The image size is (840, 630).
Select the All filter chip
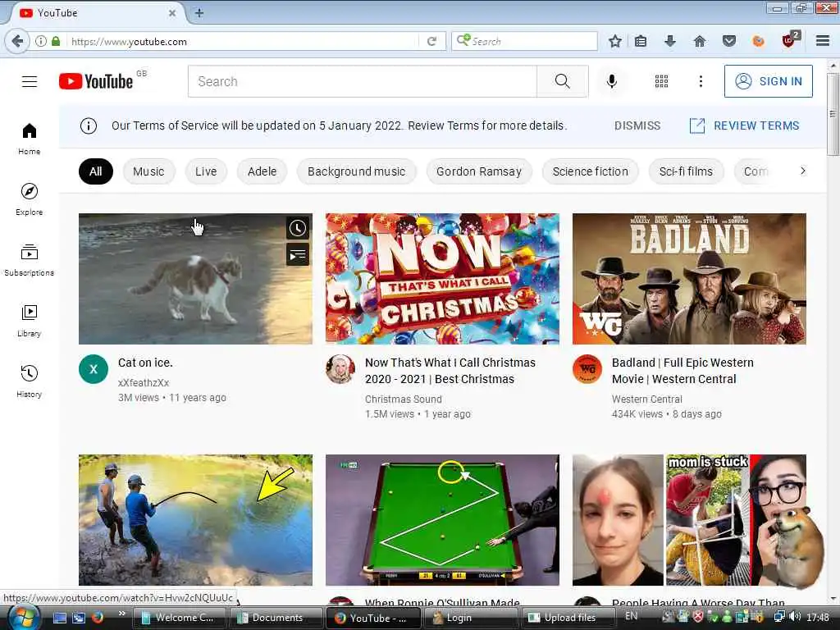click(x=96, y=171)
